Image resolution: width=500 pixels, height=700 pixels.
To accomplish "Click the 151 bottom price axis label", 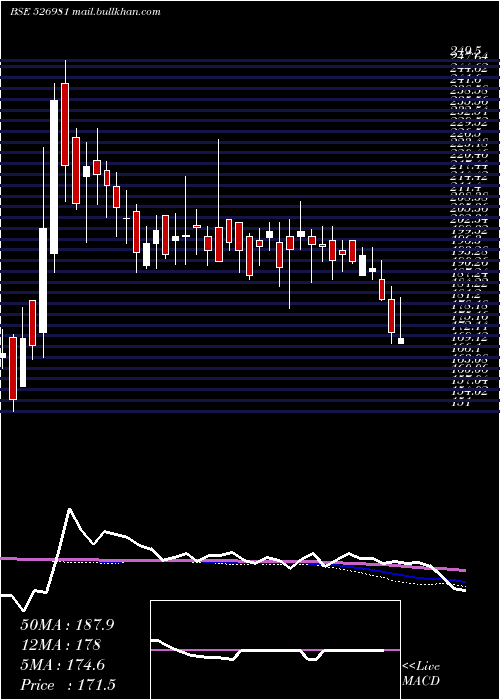I will (462, 403).
